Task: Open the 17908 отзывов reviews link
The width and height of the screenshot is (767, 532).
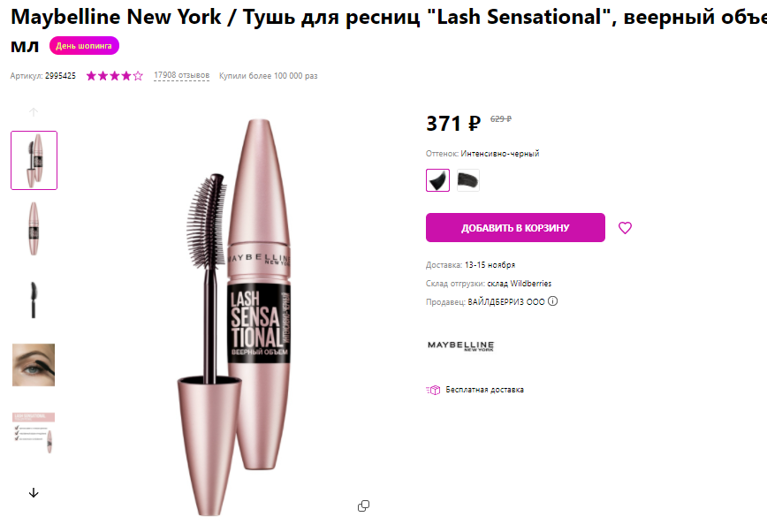Action: pyautogui.click(x=181, y=76)
